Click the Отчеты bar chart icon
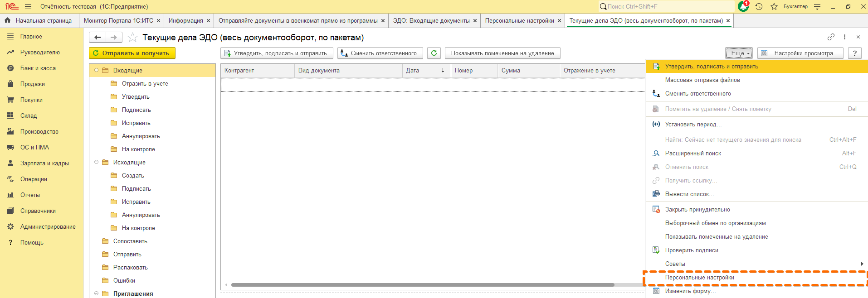Image resolution: width=868 pixels, height=298 pixels. point(10,195)
